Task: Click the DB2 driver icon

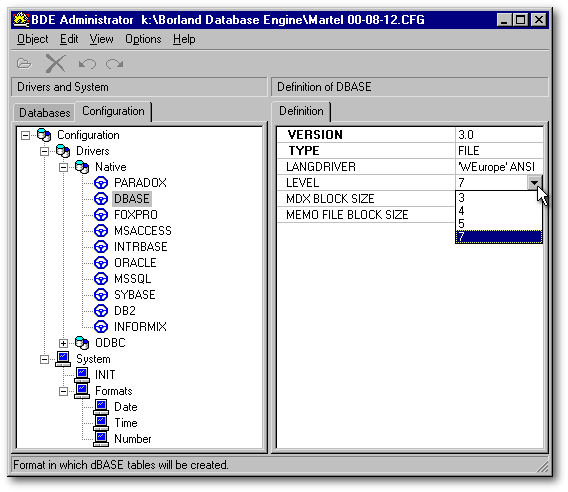Action: coord(101,310)
